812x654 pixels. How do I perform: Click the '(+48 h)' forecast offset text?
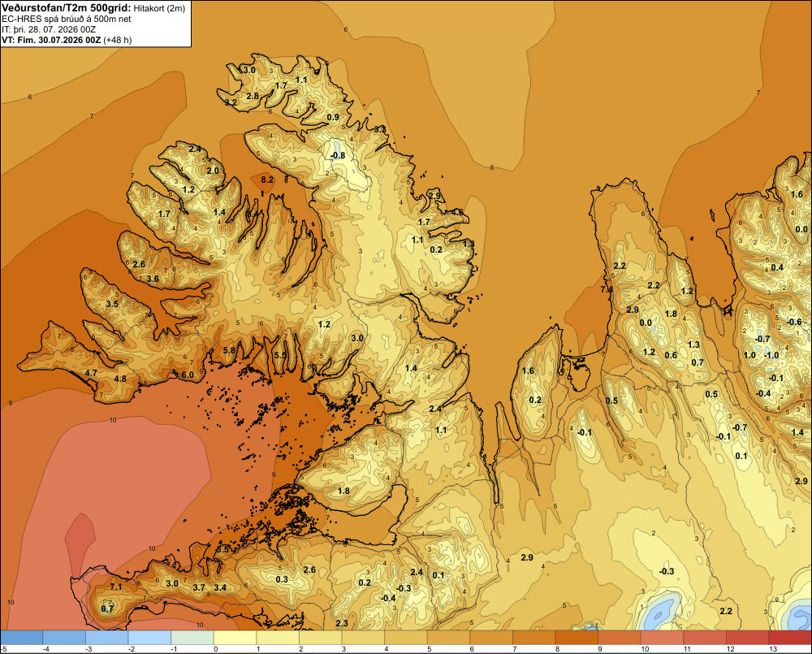(x=118, y=40)
